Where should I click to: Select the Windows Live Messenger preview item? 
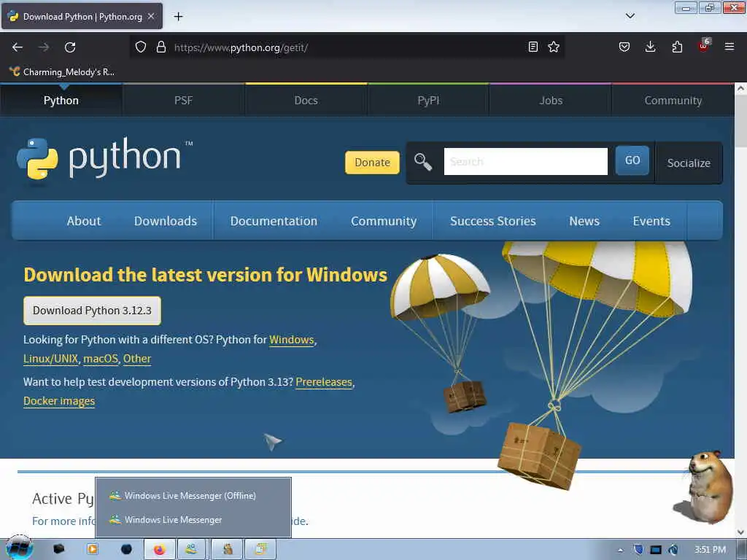[193, 519]
